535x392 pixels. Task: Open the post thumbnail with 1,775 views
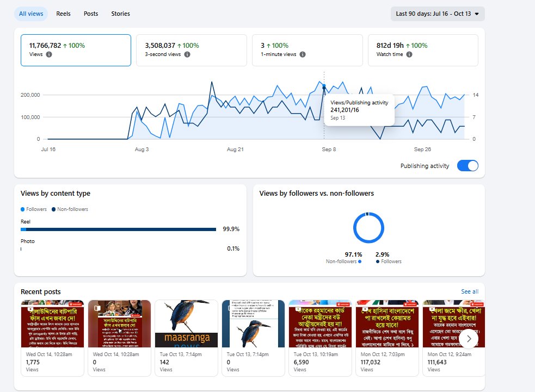[x=53, y=324]
